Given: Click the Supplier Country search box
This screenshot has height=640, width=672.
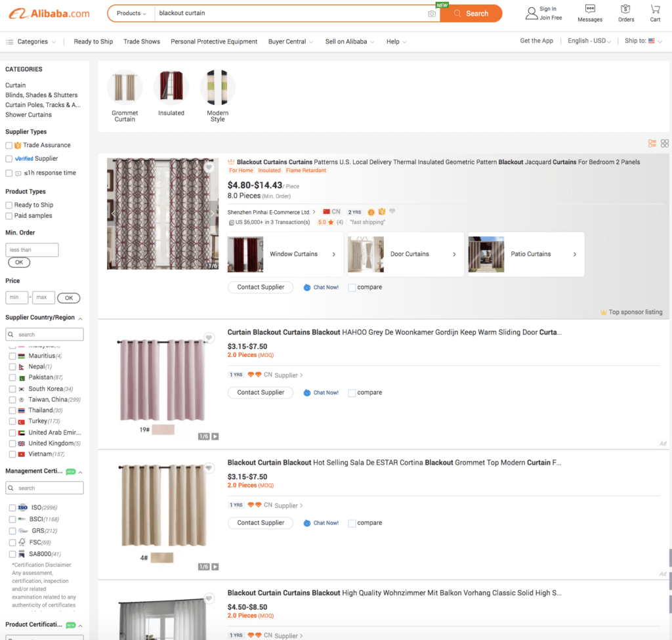Looking at the screenshot, I should click(45, 334).
